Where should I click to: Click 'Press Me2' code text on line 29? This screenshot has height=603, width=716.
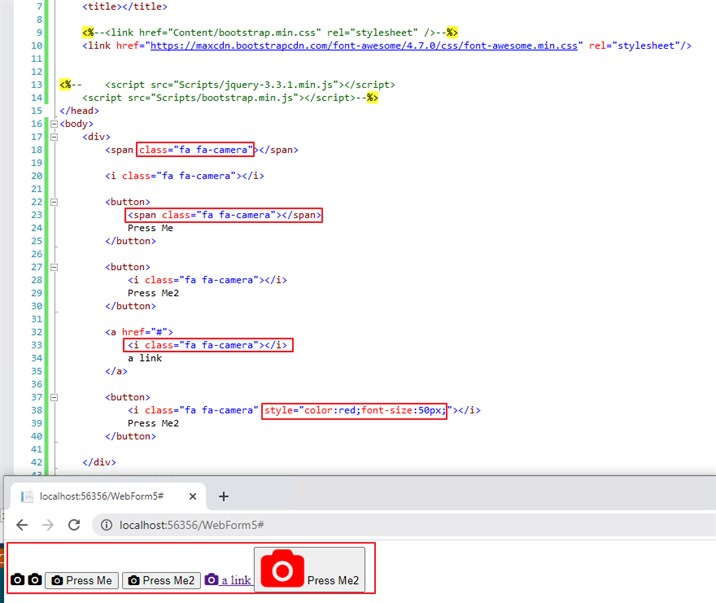153,293
